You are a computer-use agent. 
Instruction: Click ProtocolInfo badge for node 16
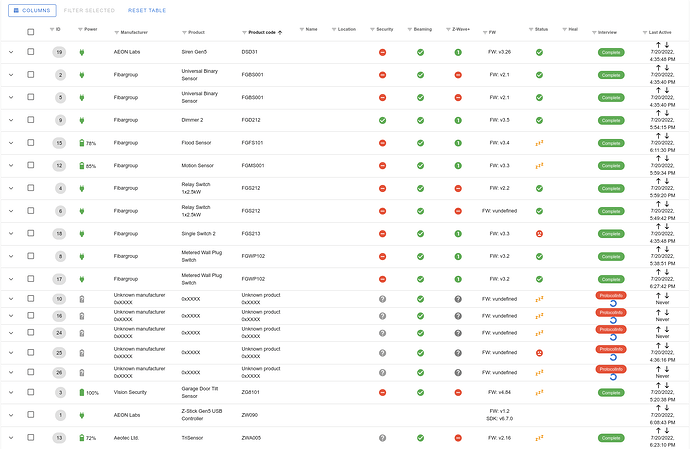[x=611, y=312]
